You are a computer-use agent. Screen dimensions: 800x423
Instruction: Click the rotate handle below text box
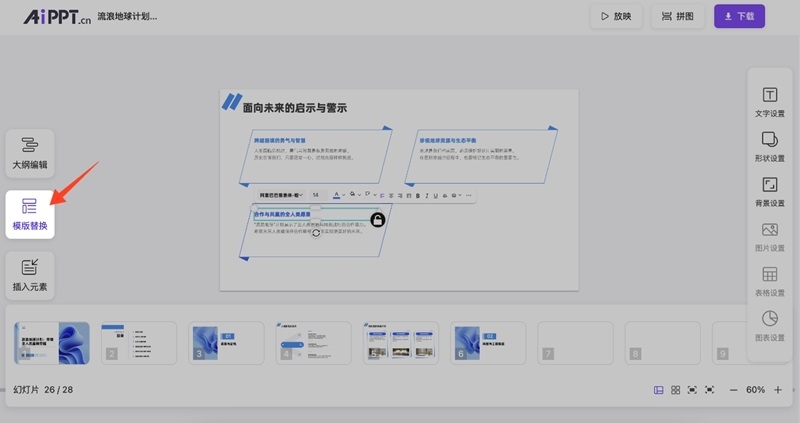(x=316, y=233)
